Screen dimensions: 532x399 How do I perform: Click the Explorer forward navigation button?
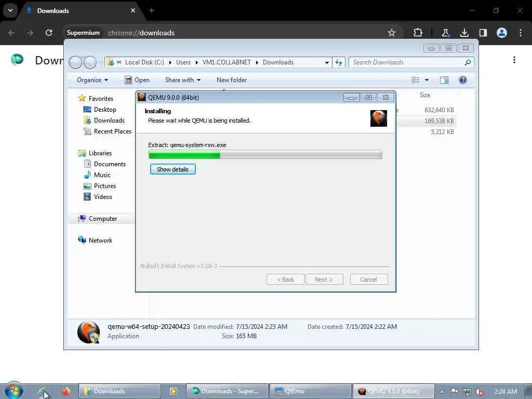pos(90,62)
